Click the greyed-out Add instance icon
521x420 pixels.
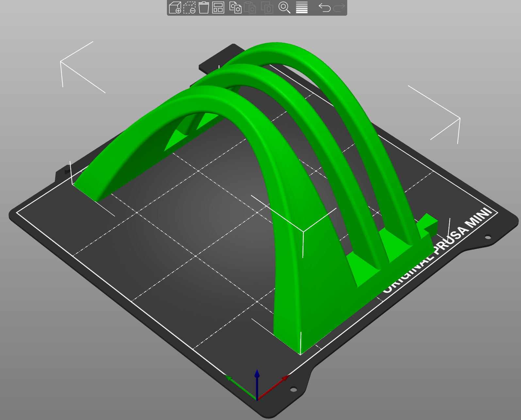[x=267, y=7]
